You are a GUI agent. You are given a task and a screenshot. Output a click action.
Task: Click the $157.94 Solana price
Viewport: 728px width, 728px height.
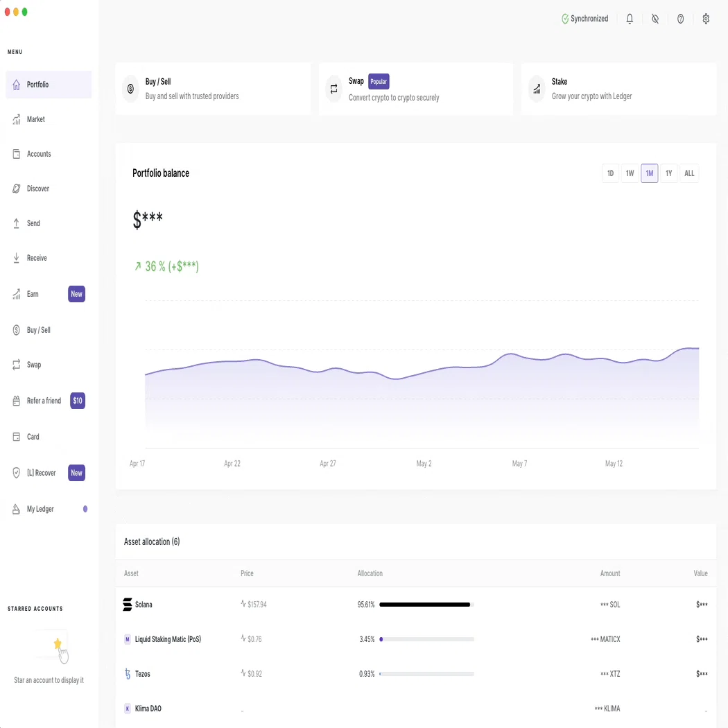pyautogui.click(x=257, y=605)
